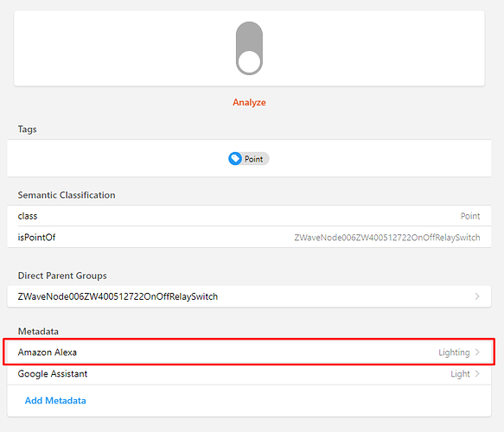Open ZWaveNode006ZW400512722OnOffRelaySwitch parent group
The height and width of the screenshot is (432, 504).
pyautogui.click(x=249, y=296)
